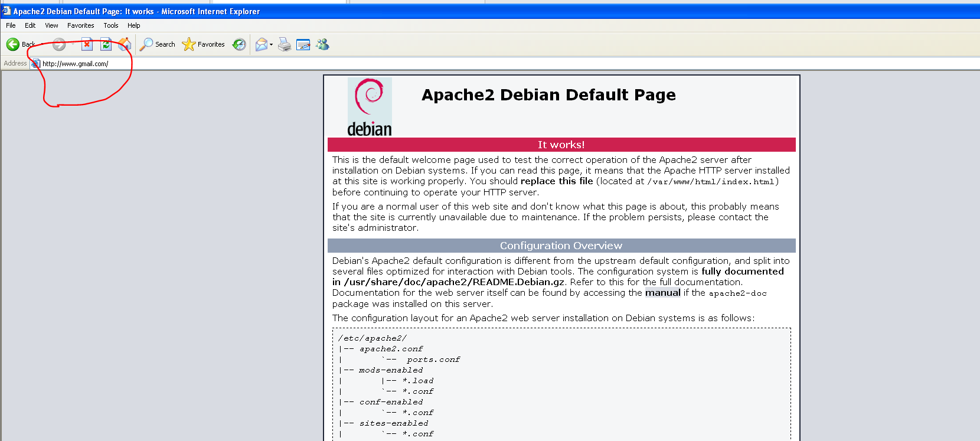Click the page icon beside the address
The height and width of the screenshot is (441, 980).
click(35, 63)
